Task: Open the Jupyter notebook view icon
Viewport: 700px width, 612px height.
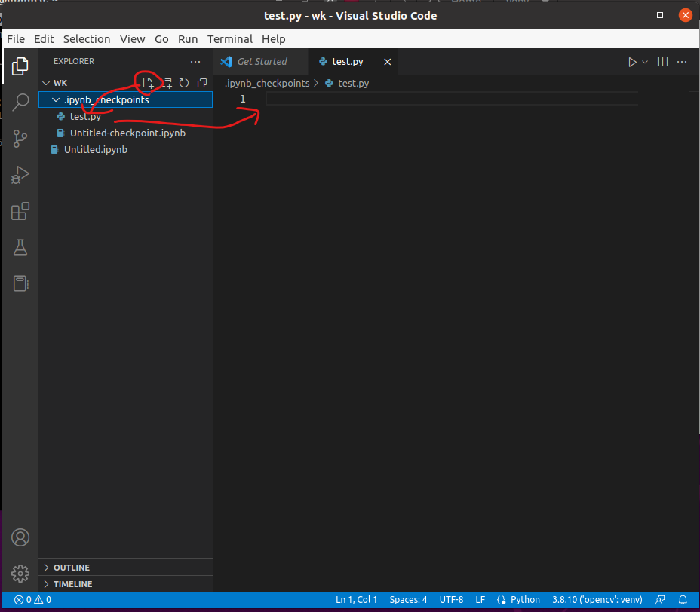Action: pos(20,283)
